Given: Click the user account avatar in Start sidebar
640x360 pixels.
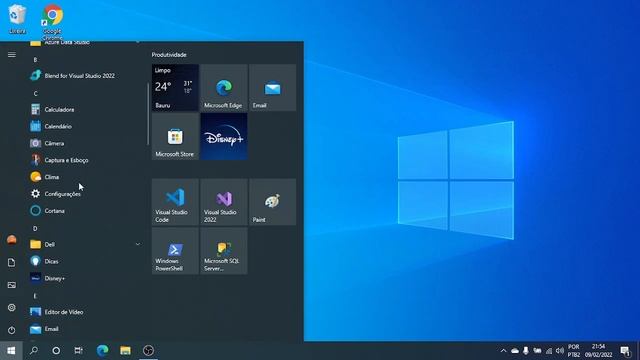Looking at the screenshot, I should coord(11,240).
